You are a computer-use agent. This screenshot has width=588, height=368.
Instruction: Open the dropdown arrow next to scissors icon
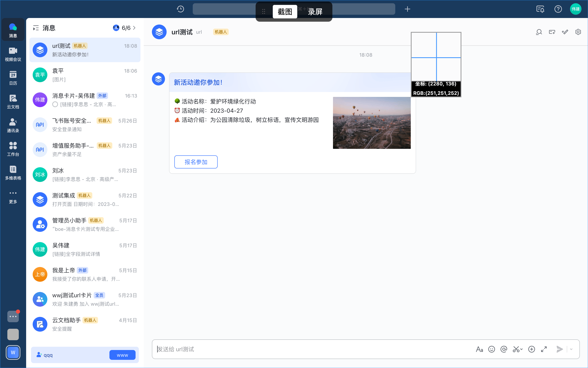click(521, 349)
